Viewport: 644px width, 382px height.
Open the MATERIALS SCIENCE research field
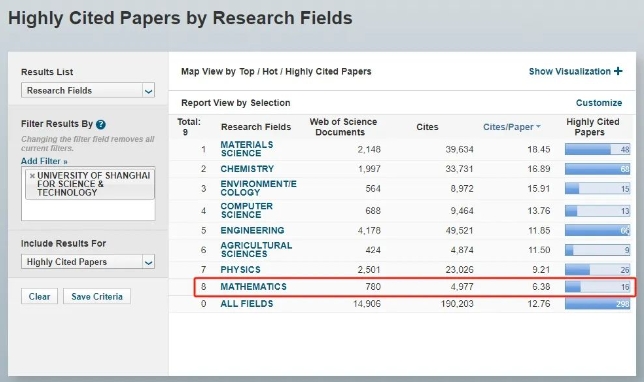click(246, 149)
